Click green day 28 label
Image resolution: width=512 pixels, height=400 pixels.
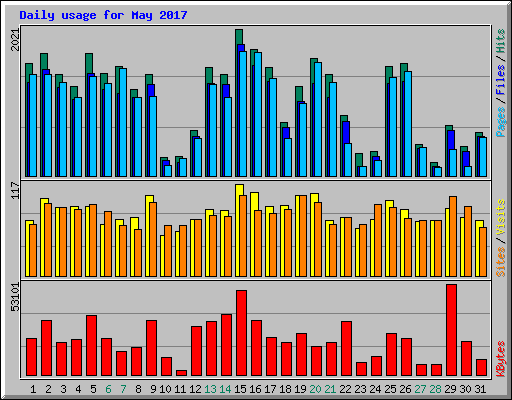tap(435, 389)
